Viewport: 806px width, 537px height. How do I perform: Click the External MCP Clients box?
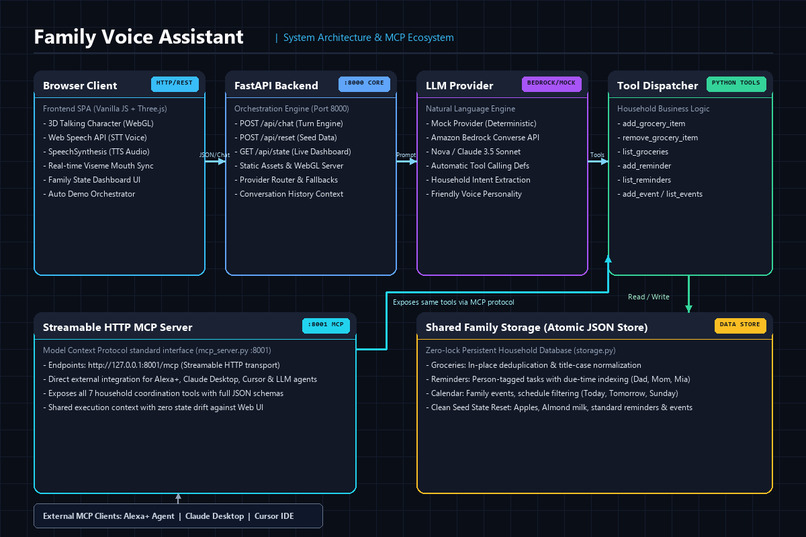coord(178,516)
